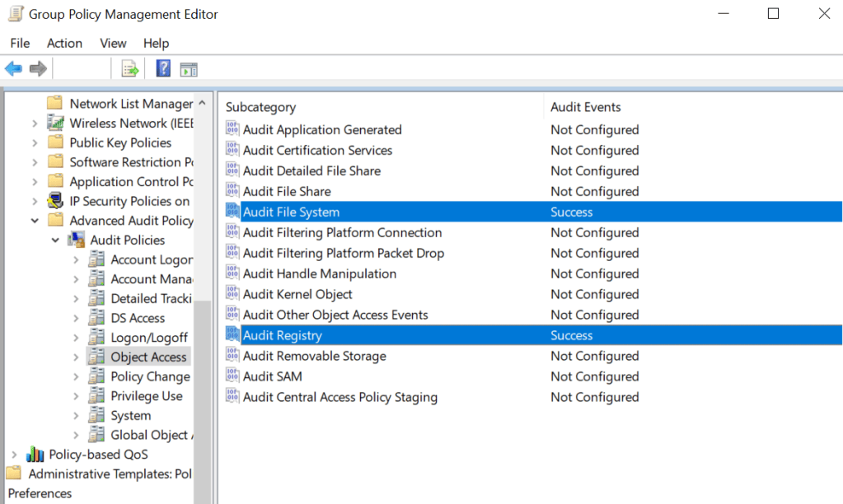Viewport: 843px width, 504px height.
Task: Open the Help question mark icon
Action: click(163, 68)
